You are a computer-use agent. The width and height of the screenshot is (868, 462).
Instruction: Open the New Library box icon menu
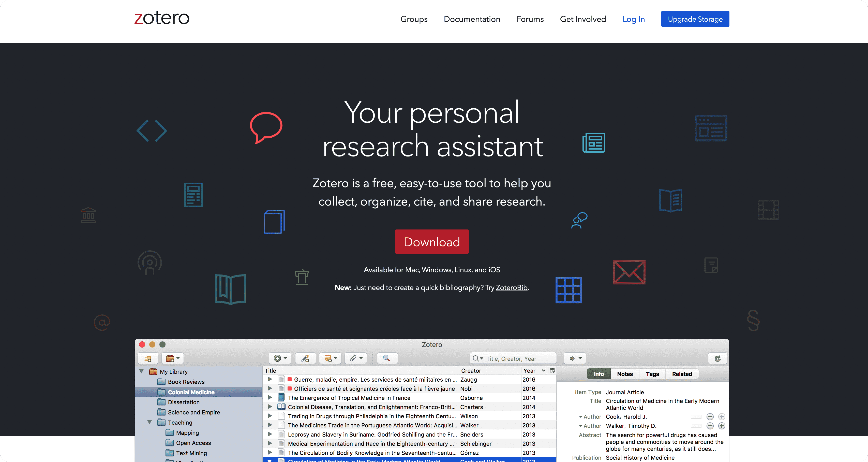tap(173, 358)
